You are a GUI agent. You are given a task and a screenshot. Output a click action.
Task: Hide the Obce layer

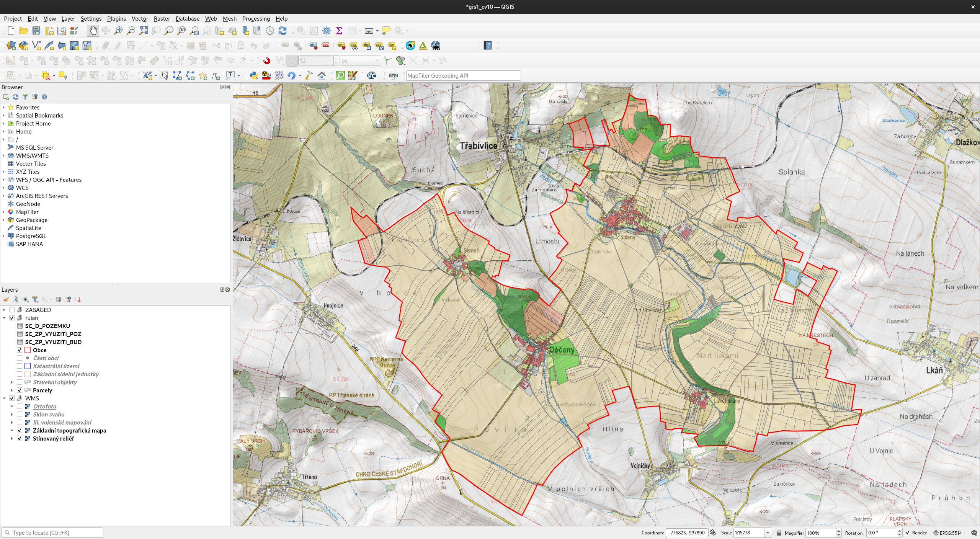coord(20,350)
